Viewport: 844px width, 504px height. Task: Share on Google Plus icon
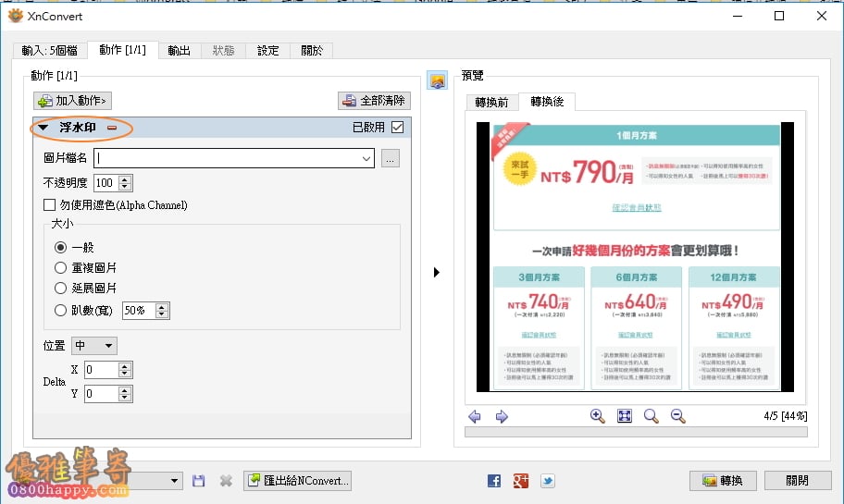pos(520,480)
